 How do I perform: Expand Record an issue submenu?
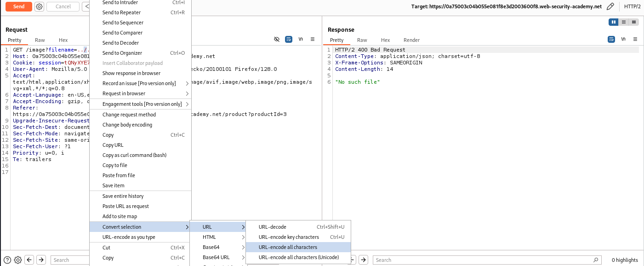pos(140,83)
